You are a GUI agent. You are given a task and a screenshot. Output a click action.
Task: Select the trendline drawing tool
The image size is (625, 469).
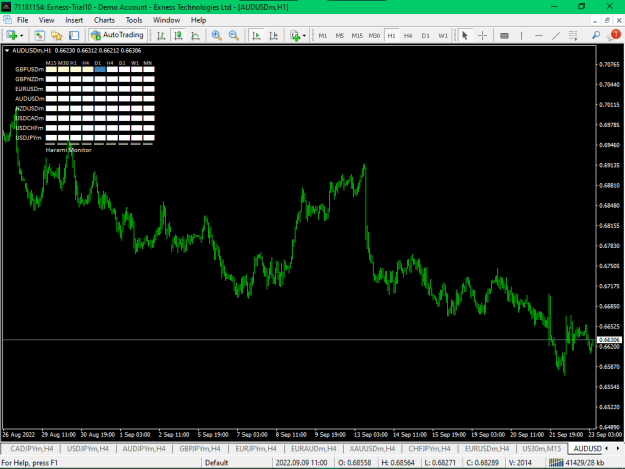(x=556, y=35)
